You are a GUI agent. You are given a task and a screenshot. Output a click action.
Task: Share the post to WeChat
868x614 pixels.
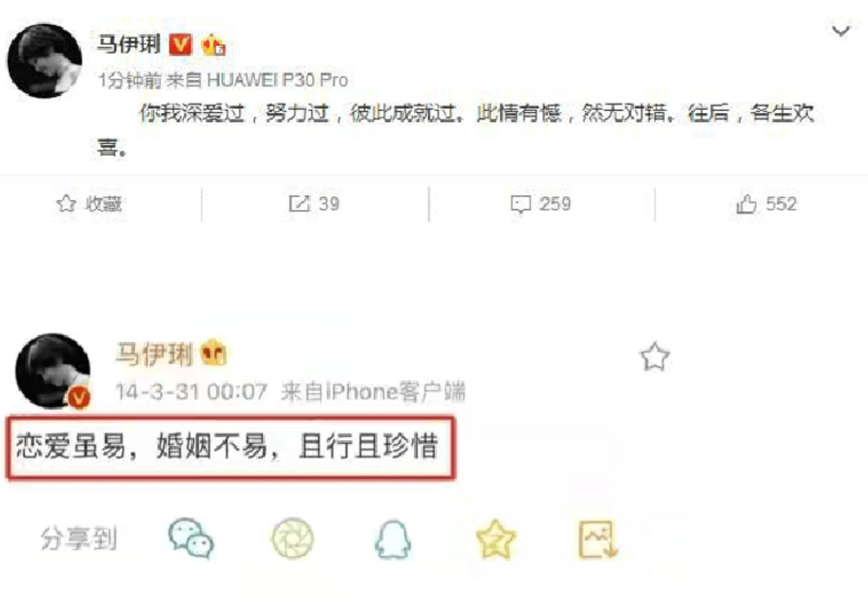pyautogui.click(x=191, y=538)
